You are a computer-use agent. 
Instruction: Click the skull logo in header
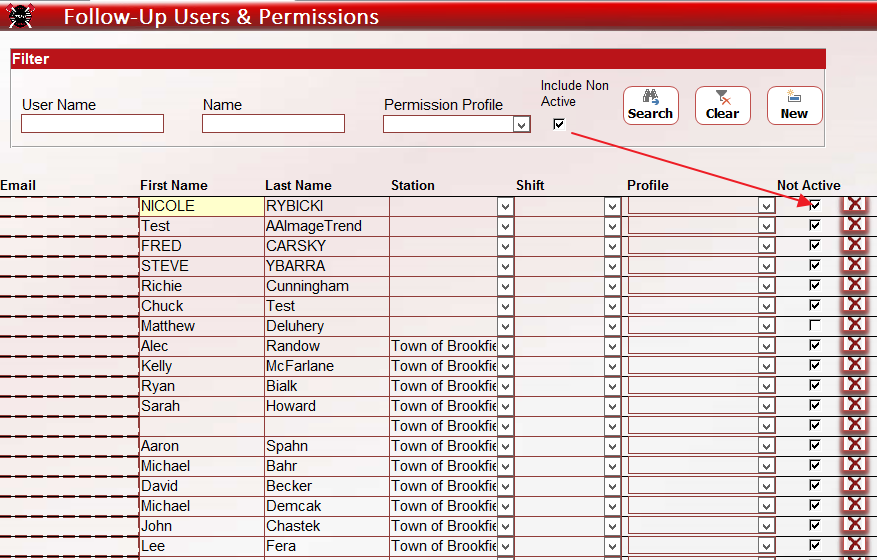[x=21, y=17]
